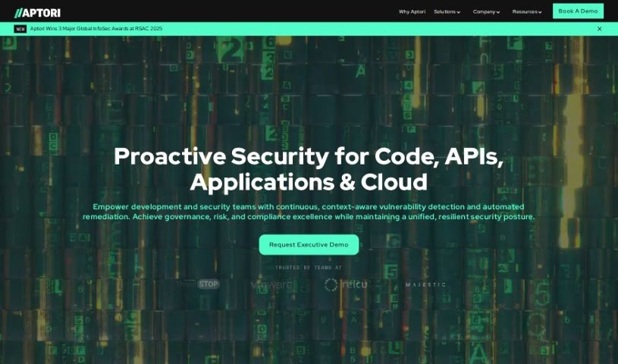Click the chevron arrow next to Company
The width and height of the screenshot is (618, 364).
click(498, 13)
